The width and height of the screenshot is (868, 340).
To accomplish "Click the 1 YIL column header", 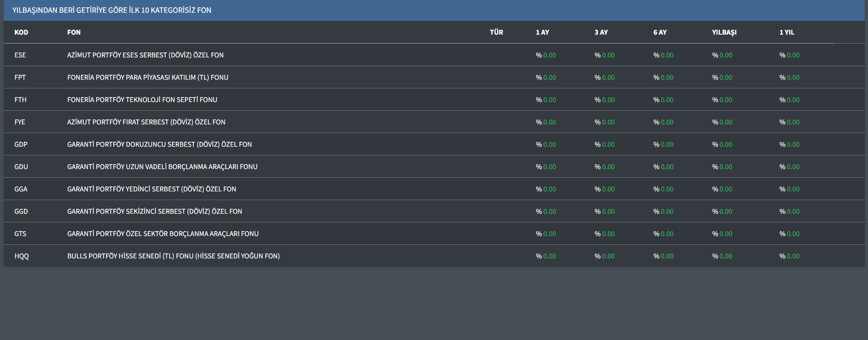I will coord(787,32).
